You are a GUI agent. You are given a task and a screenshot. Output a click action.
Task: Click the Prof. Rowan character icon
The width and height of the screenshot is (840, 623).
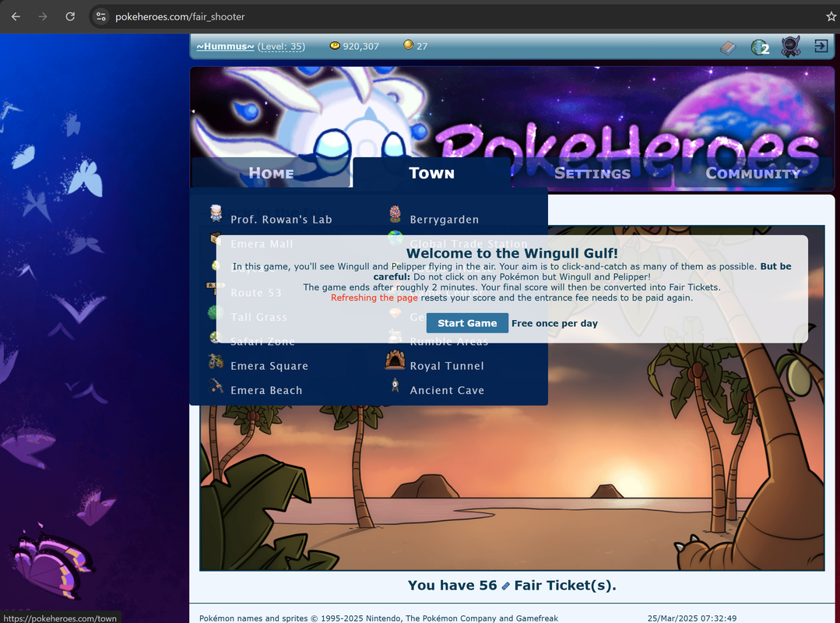[x=216, y=213]
